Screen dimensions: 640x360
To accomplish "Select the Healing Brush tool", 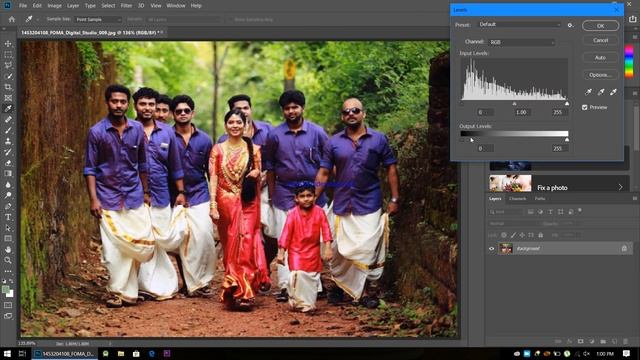I will click(x=8, y=120).
